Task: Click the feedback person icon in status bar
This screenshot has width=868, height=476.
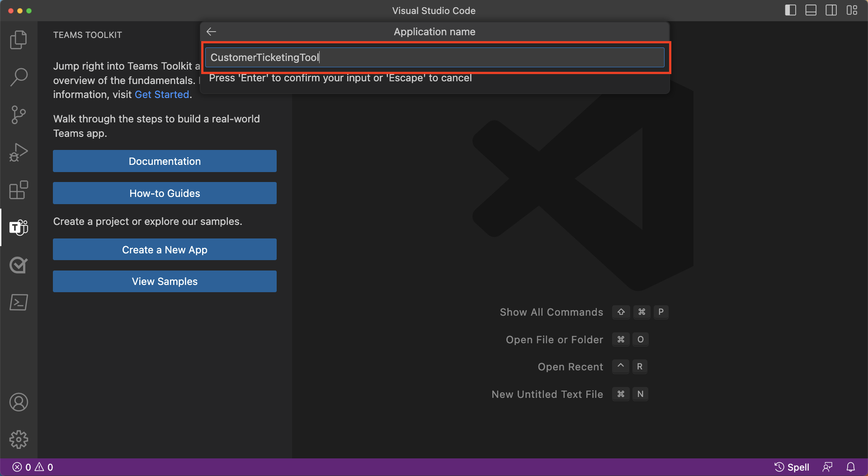Action: 827,467
